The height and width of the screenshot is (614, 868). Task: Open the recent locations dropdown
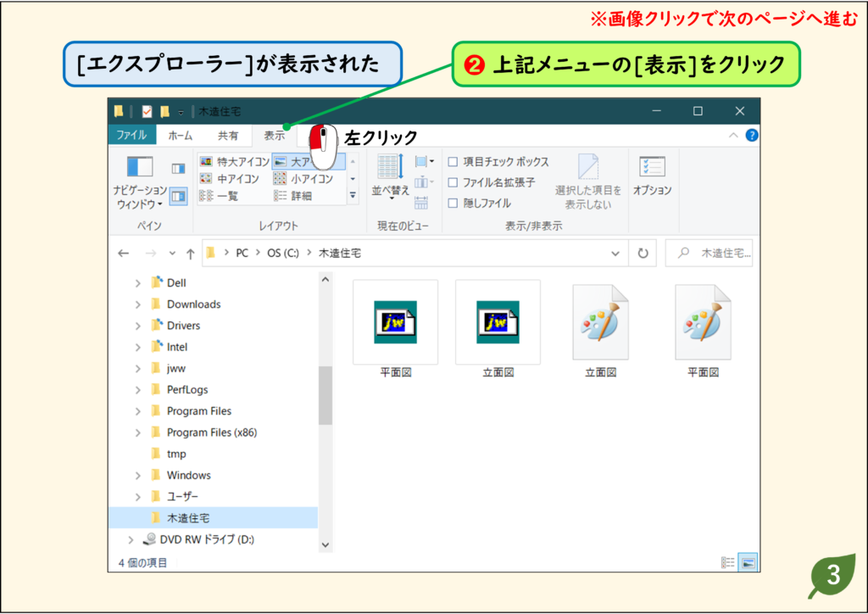[x=172, y=254]
